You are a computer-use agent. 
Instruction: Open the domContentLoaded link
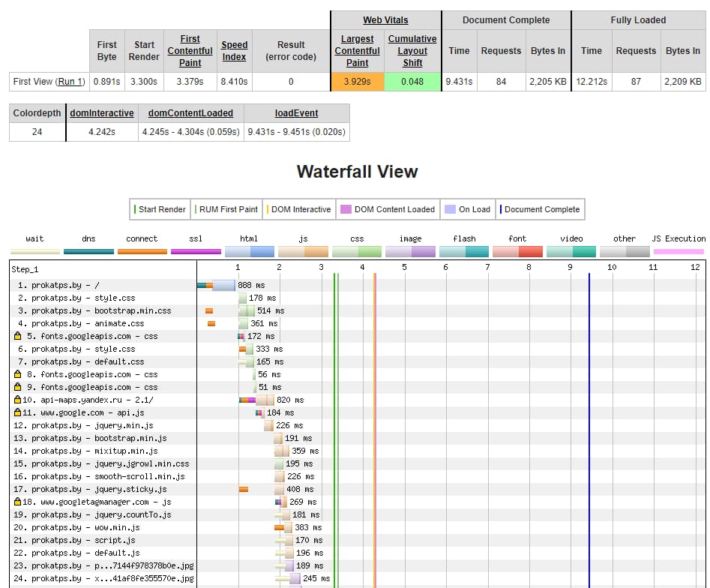tap(190, 113)
